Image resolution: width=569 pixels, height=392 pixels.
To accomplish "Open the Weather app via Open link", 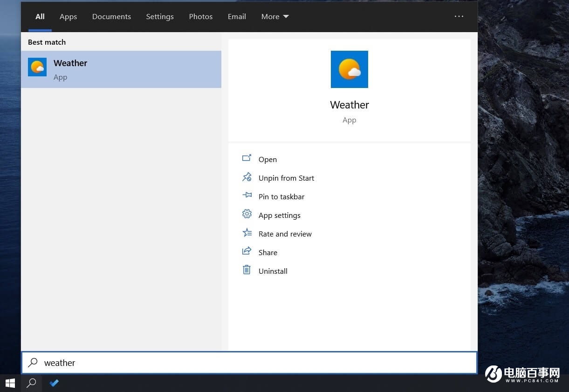I will [x=267, y=159].
